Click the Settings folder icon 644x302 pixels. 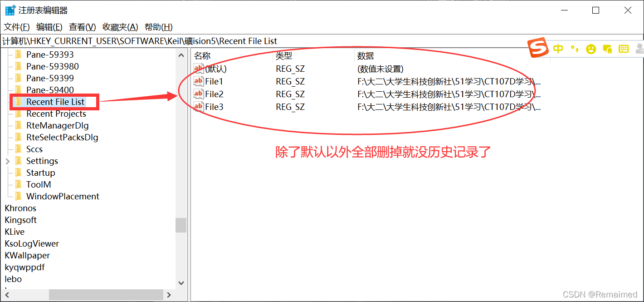click(x=19, y=161)
